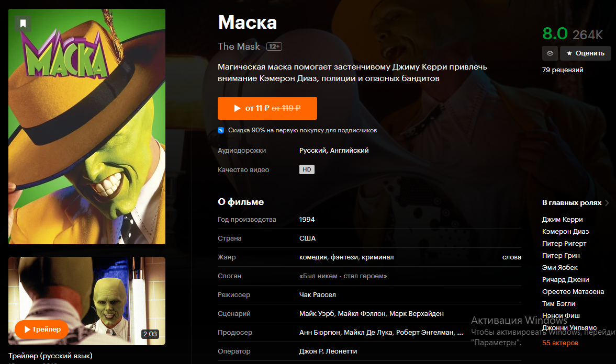Select the комедия genre link
Screen dimensions: 616x364
tap(313, 257)
